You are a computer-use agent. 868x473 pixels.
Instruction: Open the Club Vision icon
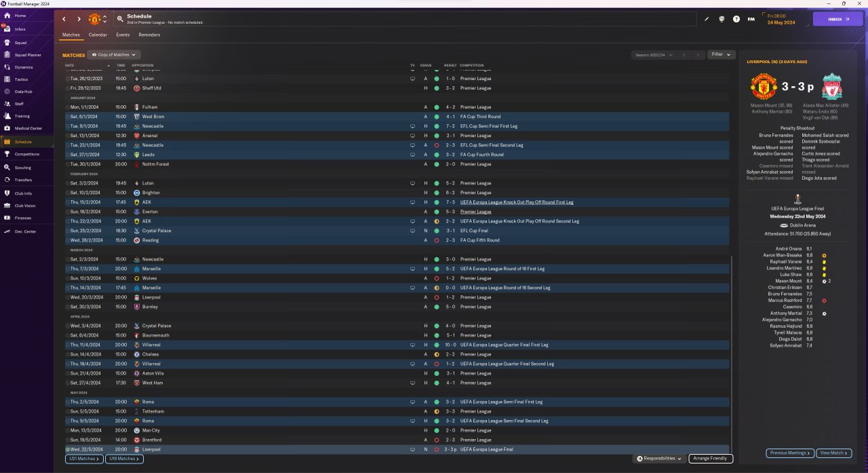click(x=7, y=206)
